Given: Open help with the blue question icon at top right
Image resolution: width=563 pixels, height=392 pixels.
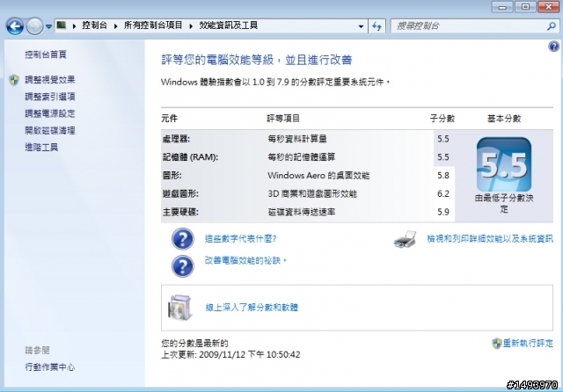Looking at the screenshot, I should pyautogui.click(x=553, y=47).
